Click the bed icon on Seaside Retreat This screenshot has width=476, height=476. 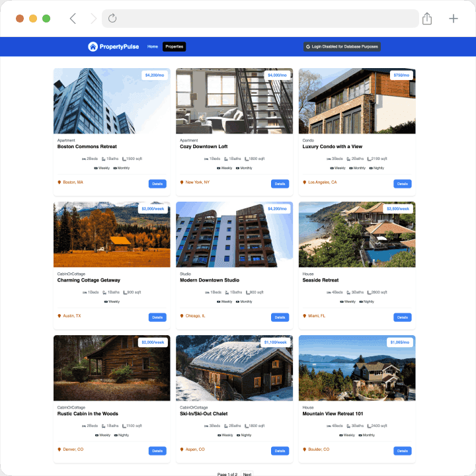(329, 292)
